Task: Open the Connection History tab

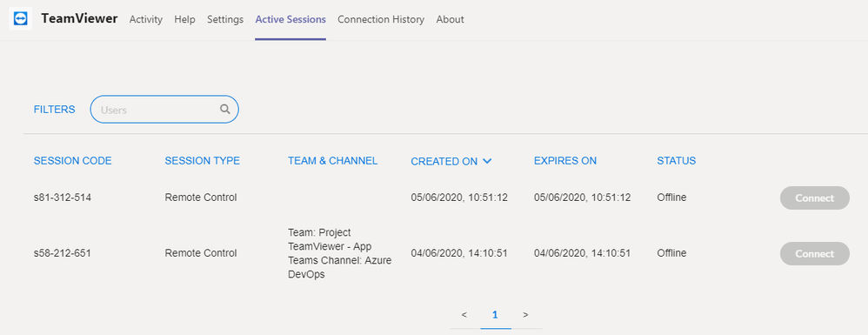Action: click(x=381, y=19)
